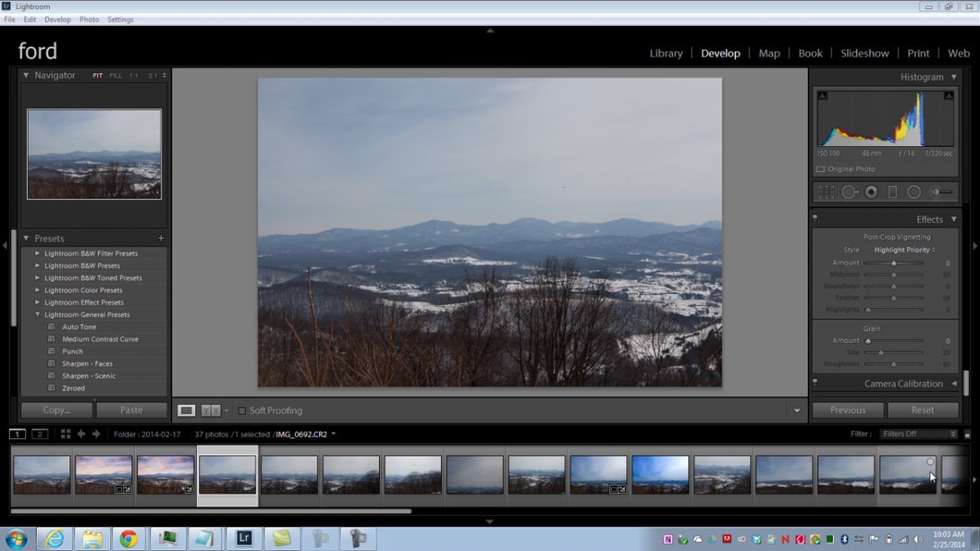Enable the Soft Proofing checkbox
Screen dimensions: 980x551
[x=242, y=411]
